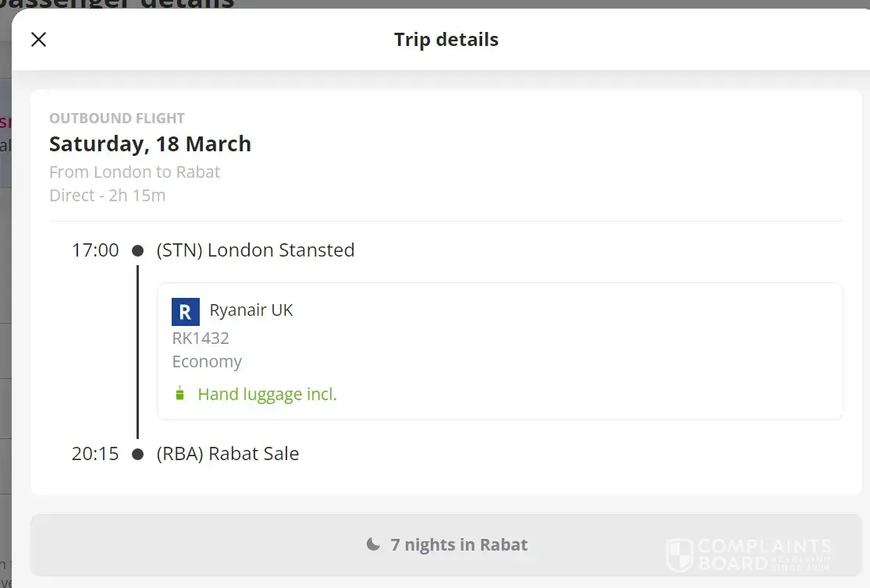
Task: Click the (RBA) Rabat Sale label
Action: pyautogui.click(x=228, y=454)
